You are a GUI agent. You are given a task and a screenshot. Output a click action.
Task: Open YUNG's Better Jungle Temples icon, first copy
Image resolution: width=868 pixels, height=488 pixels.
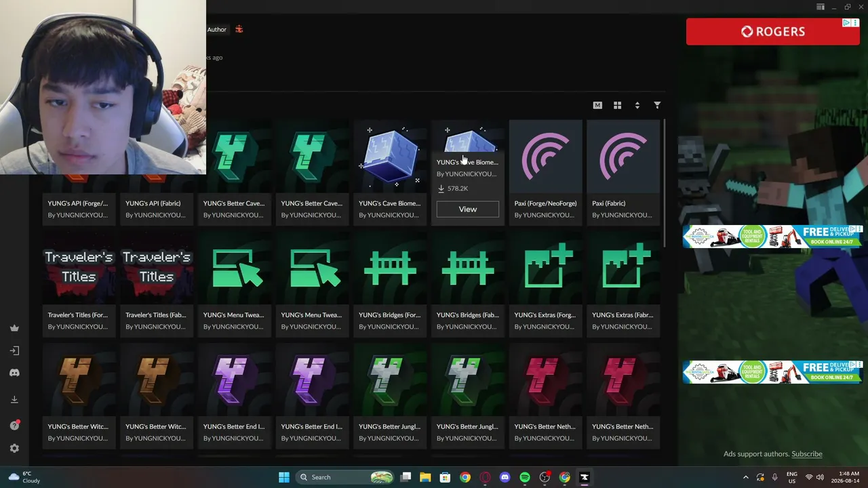point(390,381)
